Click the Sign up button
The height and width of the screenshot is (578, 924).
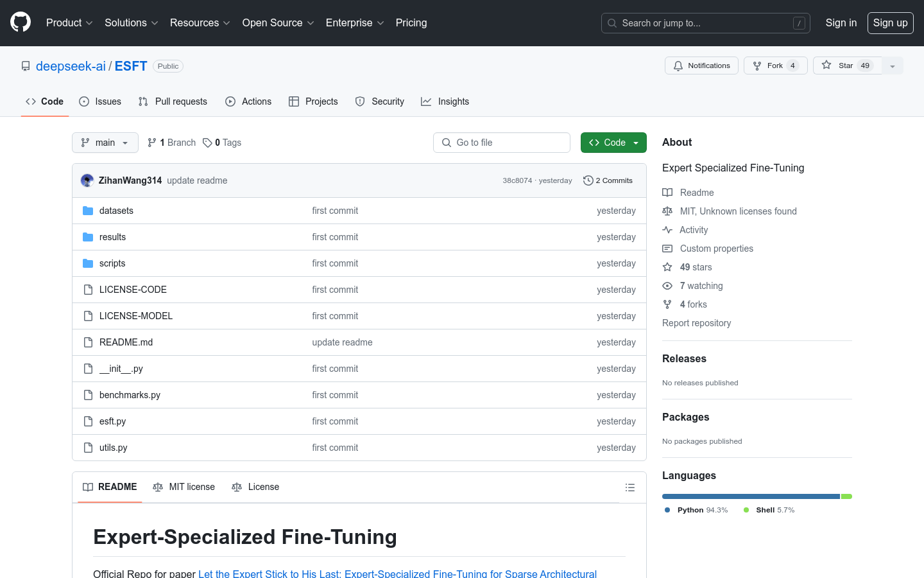click(890, 22)
